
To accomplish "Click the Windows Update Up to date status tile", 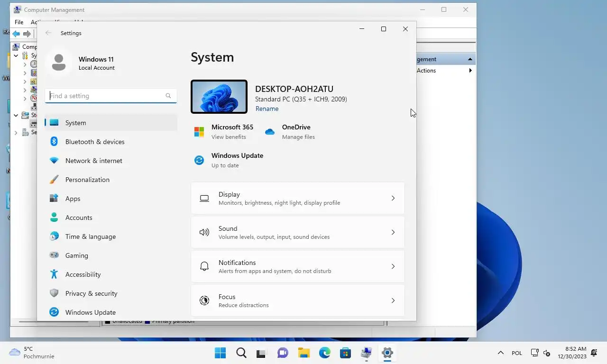I will [x=228, y=160].
